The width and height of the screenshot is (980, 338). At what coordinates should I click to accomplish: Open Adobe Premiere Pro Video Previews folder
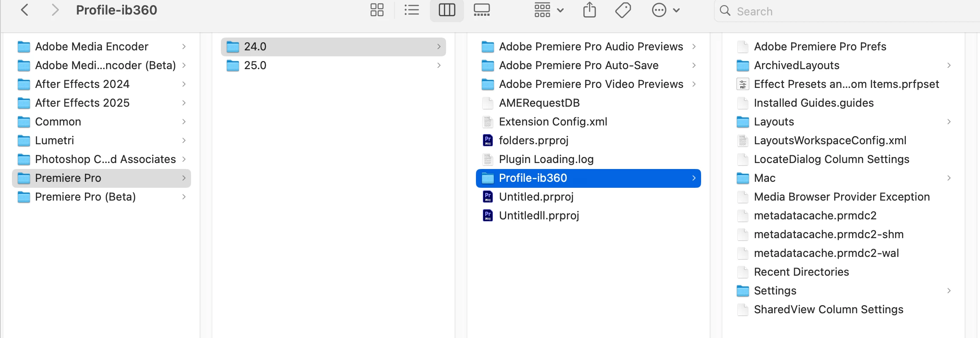589,84
